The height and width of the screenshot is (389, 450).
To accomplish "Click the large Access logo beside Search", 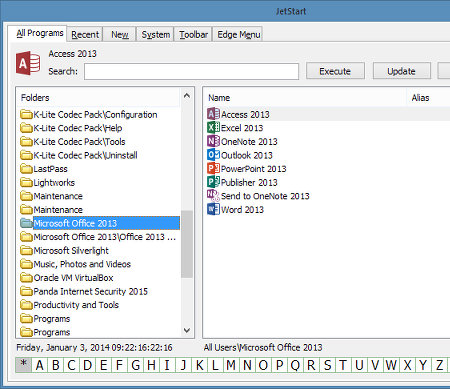I will coord(28,63).
